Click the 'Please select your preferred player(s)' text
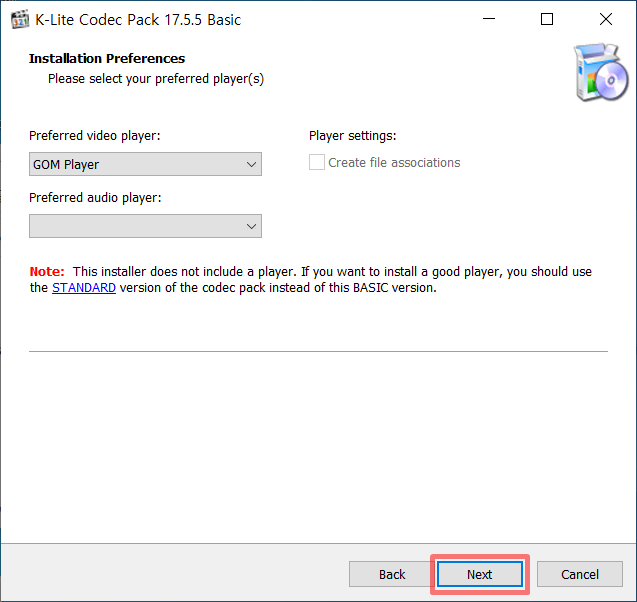Viewport: 637px width, 602px height. 156,78
